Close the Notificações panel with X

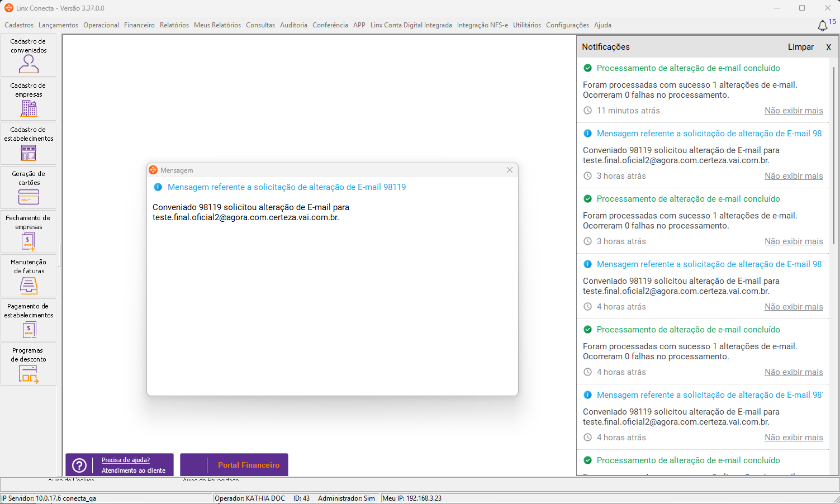click(828, 47)
